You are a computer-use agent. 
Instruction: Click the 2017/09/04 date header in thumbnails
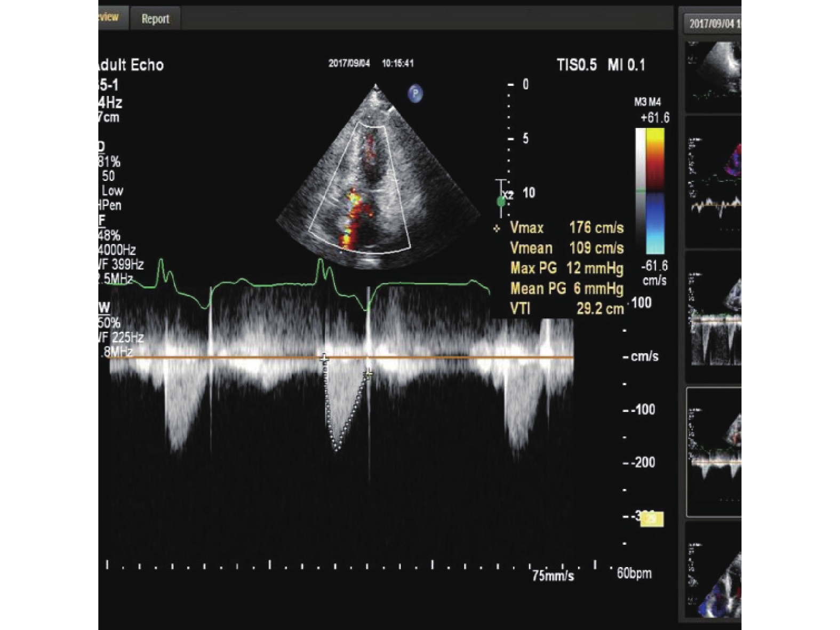[x=714, y=23]
